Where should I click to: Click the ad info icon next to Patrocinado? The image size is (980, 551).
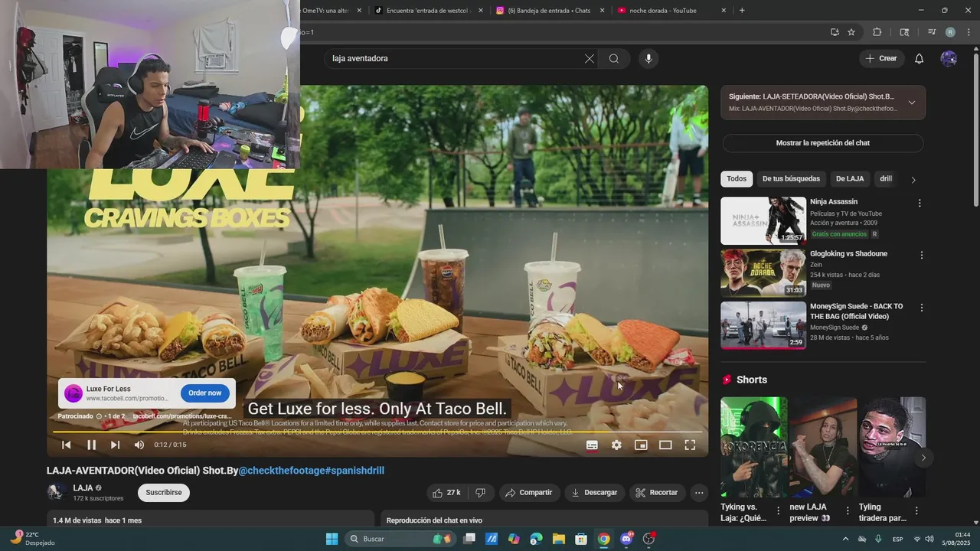pyautogui.click(x=99, y=416)
